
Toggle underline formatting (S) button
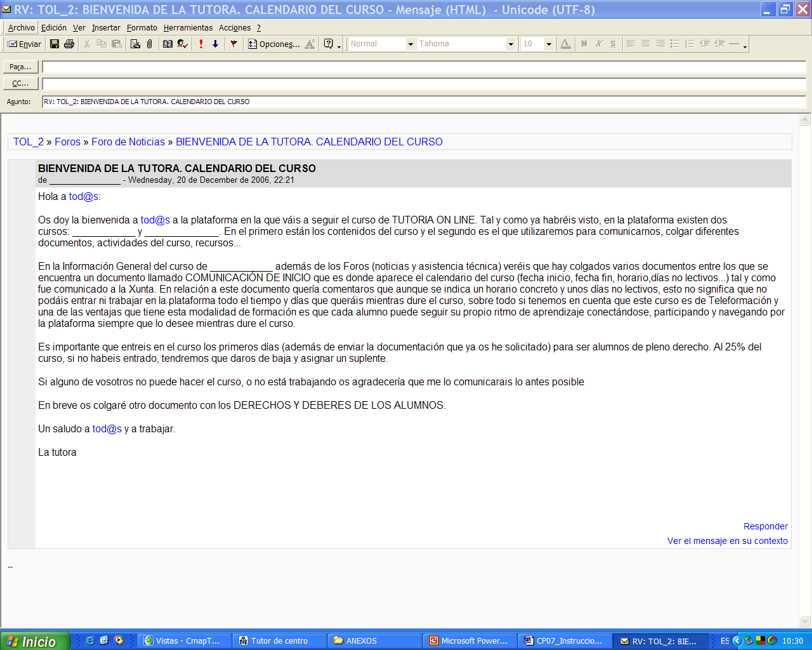613,44
